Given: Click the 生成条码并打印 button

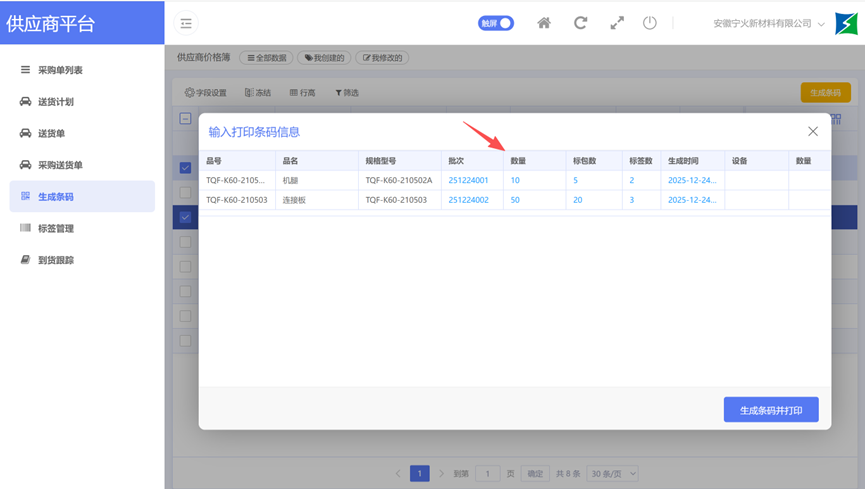Looking at the screenshot, I should pyautogui.click(x=771, y=410).
